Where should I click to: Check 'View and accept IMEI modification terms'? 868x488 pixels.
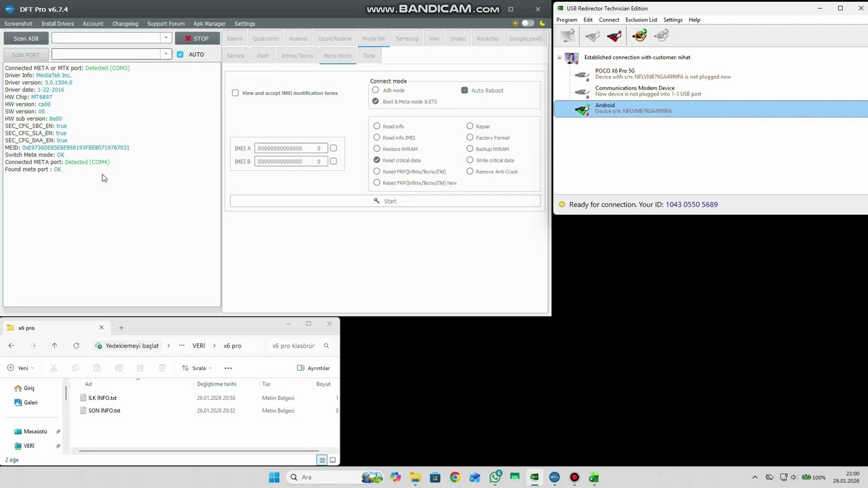point(235,93)
